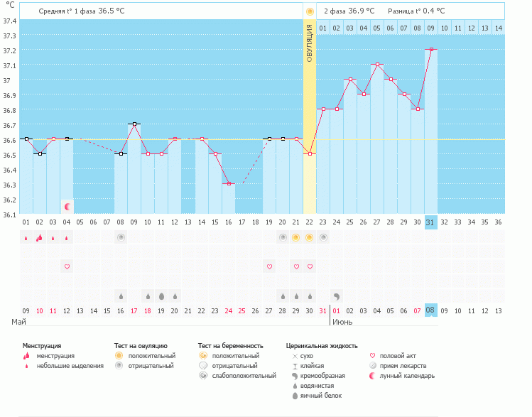Click the intercourse heart icon on cycle day 19
This screenshot has width=532, height=417.
pos(269,266)
